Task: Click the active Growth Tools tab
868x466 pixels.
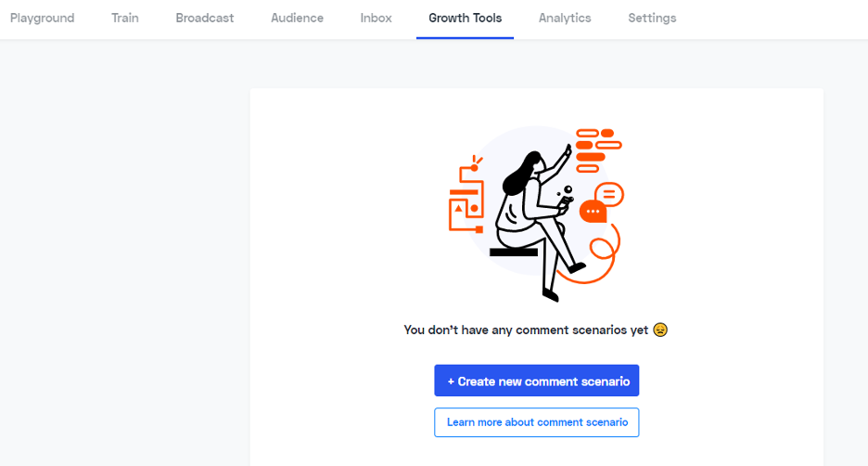Action: [x=465, y=19]
